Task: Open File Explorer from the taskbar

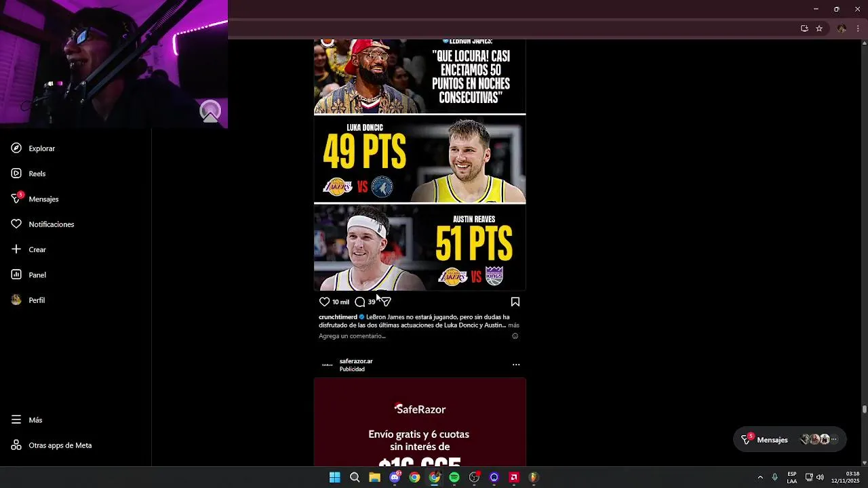Action: [x=374, y=477]
